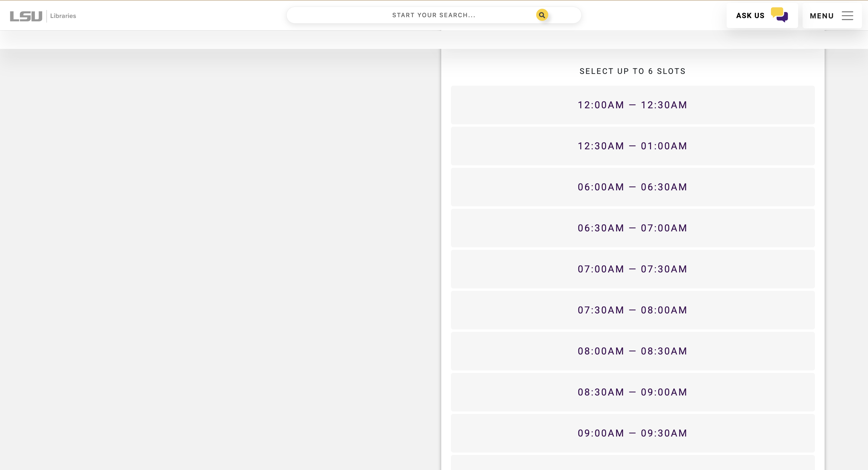Open the MENU text button

(822, 16)
